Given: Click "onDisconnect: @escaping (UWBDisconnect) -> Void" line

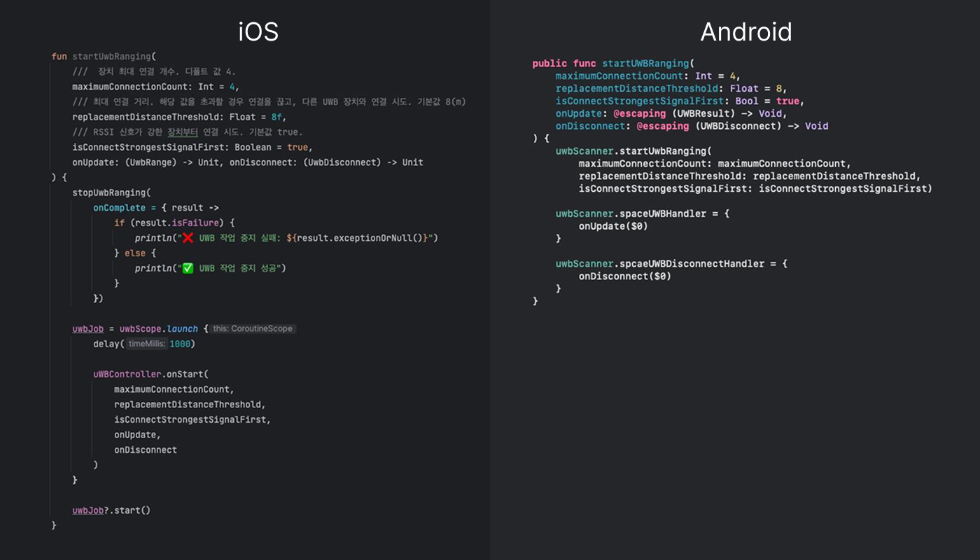Looking at the screenshot, I should 692,127.
